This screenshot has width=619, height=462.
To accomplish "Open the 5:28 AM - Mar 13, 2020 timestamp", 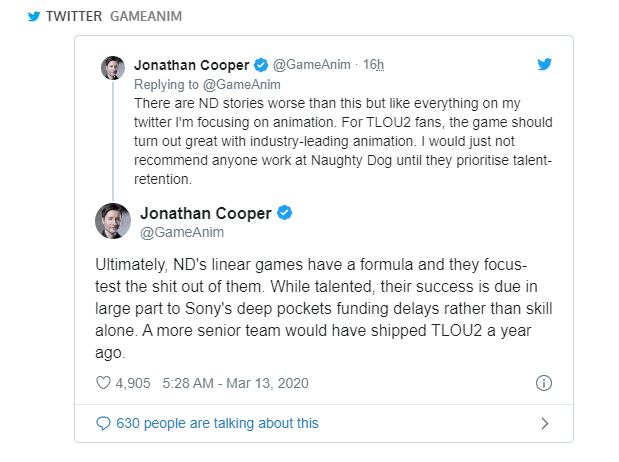I will (235, 383).
